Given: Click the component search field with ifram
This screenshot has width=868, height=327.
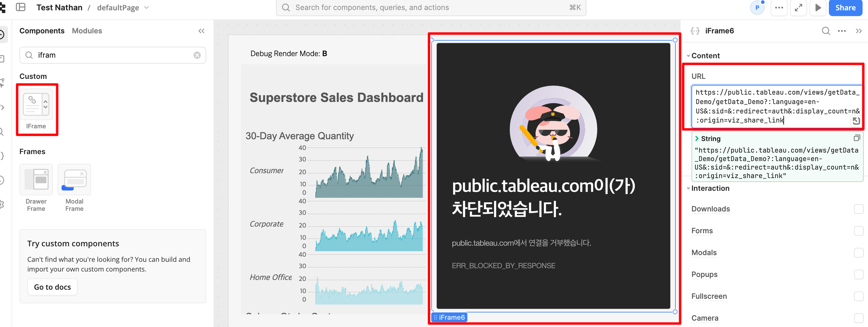Looking at the screenshot, I should pos(113,55).
